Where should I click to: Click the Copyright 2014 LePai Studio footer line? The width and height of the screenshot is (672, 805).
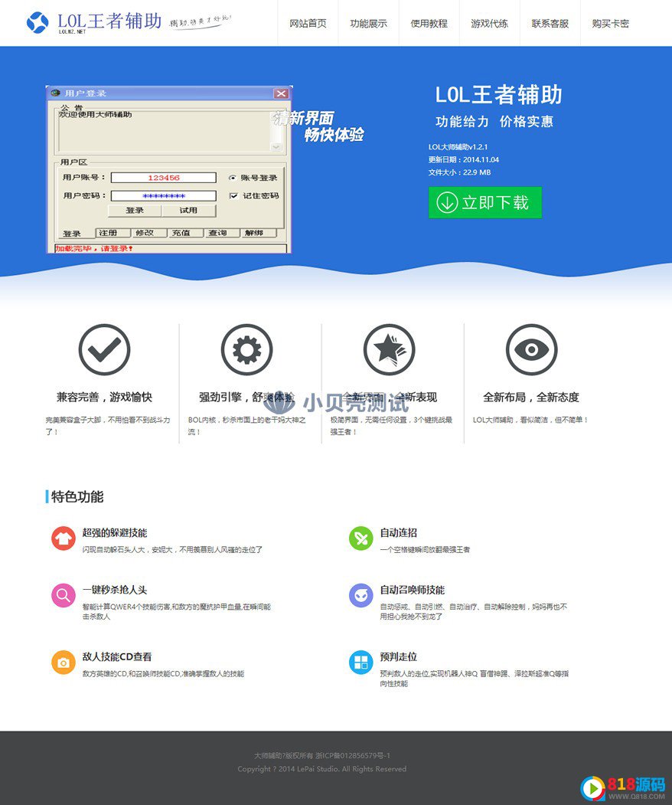[322, 769]
